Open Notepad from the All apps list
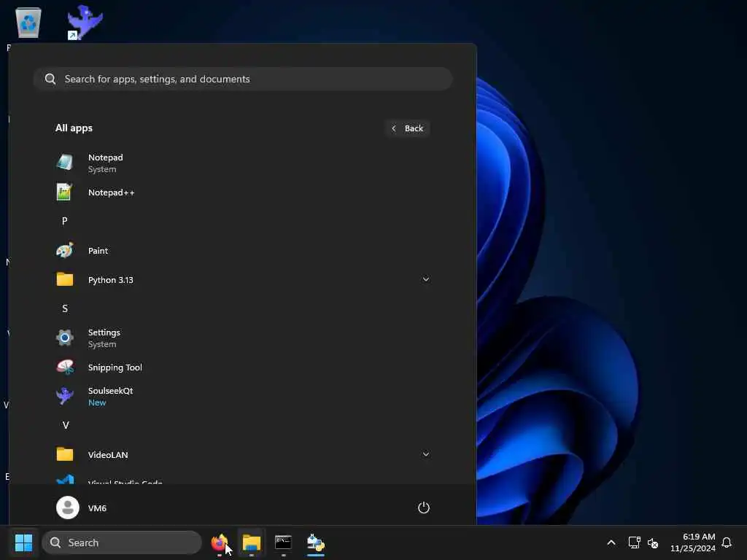This screenshot has width=747, height=560. point(242,163)
